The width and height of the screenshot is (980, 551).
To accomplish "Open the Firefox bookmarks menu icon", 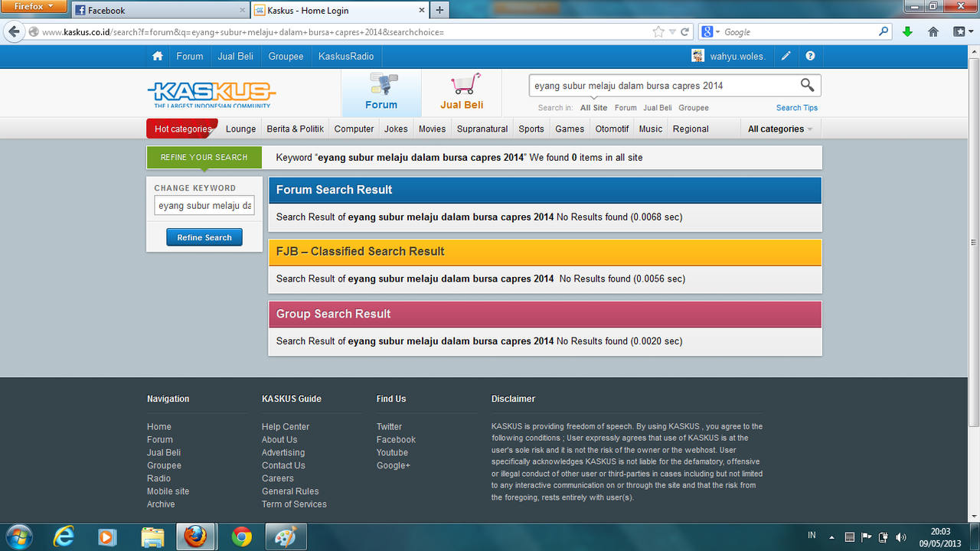I will [962, 32].
